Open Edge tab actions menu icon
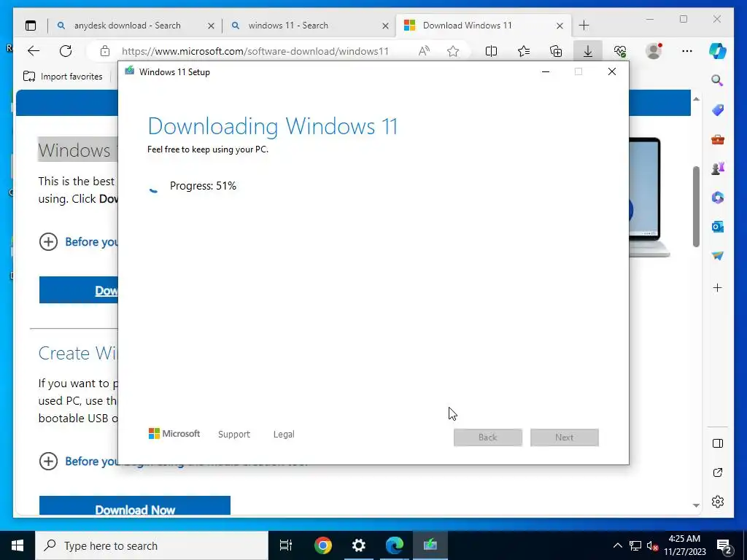The image size is (747, 560). click(x=31, y=26)
